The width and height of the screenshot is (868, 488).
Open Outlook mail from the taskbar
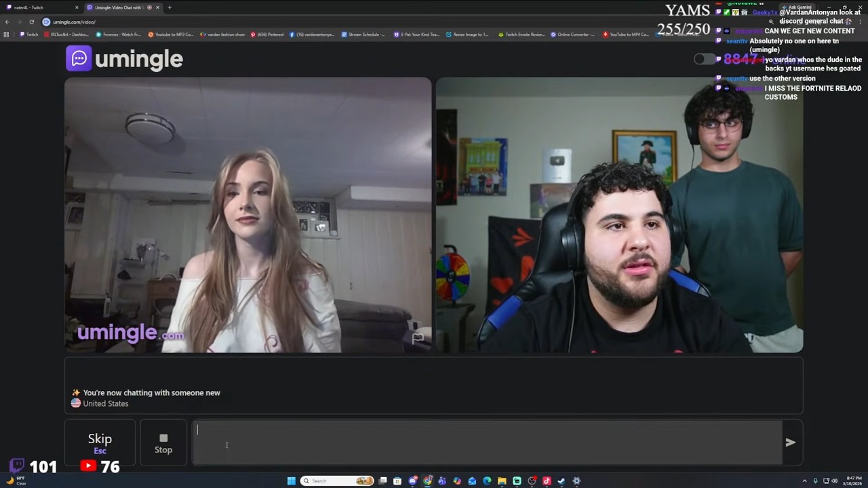472,481
